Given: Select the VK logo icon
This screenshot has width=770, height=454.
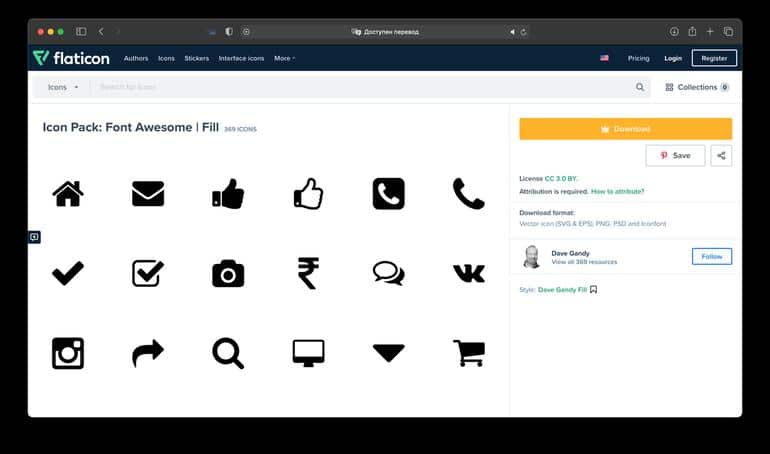Looking at the screenshot, I should [x=468, y=273].
